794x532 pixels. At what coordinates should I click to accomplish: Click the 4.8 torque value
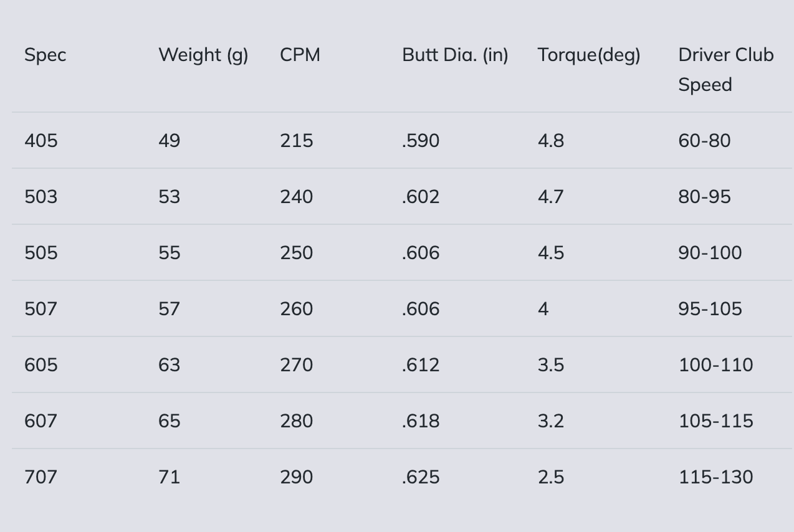click(x=551, y=141)
